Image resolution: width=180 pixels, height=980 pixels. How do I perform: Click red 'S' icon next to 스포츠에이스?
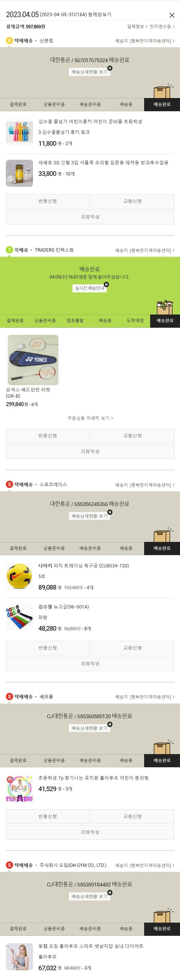(x=10, y=484)
